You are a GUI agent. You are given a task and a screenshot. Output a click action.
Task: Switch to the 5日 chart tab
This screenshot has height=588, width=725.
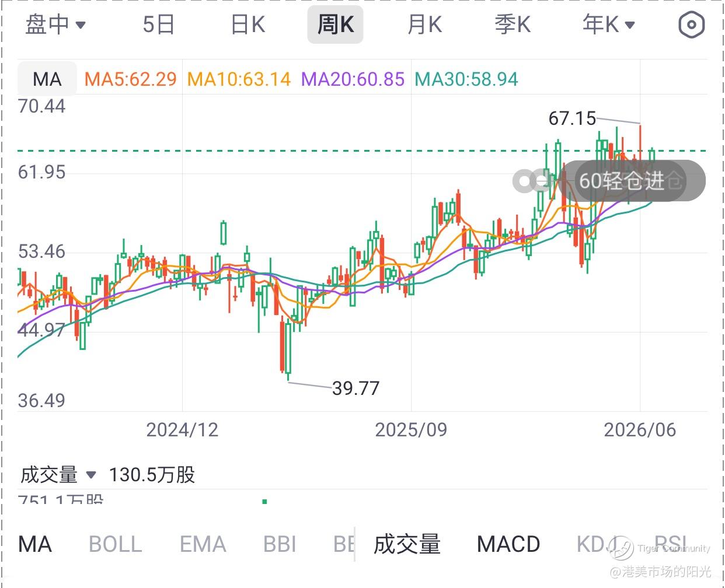click(x=158, y=24)
